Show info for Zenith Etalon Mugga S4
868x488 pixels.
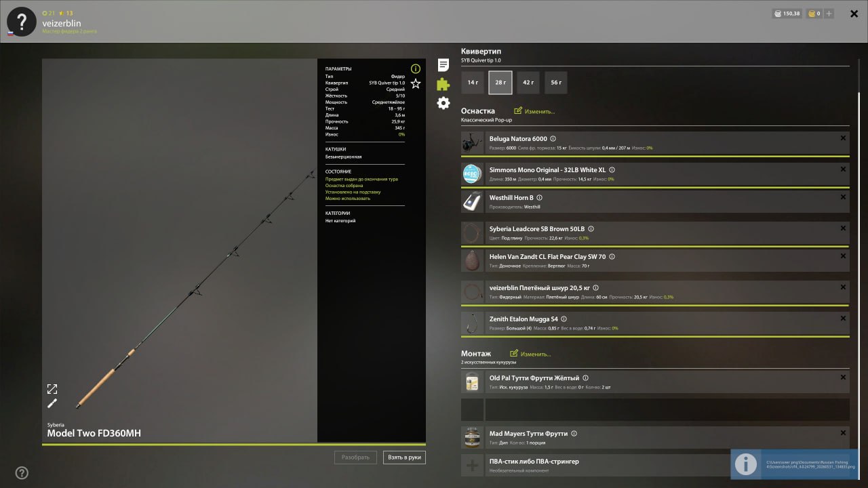564,319
